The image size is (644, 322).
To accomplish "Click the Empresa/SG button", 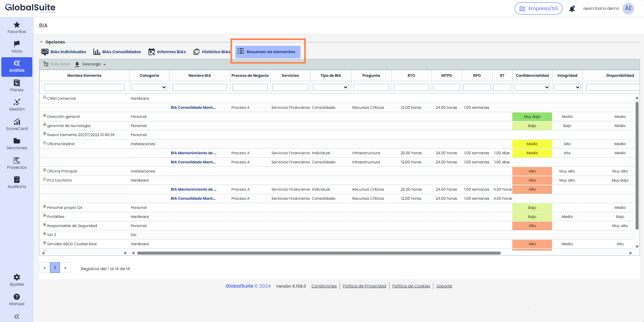I will coord(538,8).
